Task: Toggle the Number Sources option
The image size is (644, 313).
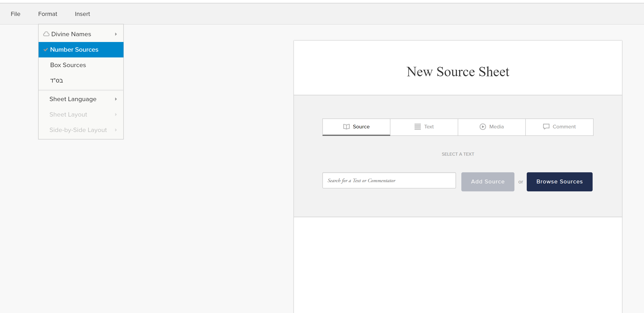Action: tap(74, 50)
